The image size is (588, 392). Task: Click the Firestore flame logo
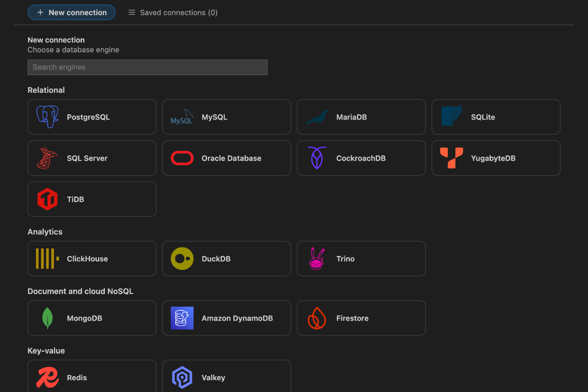[x=317, y=318]
